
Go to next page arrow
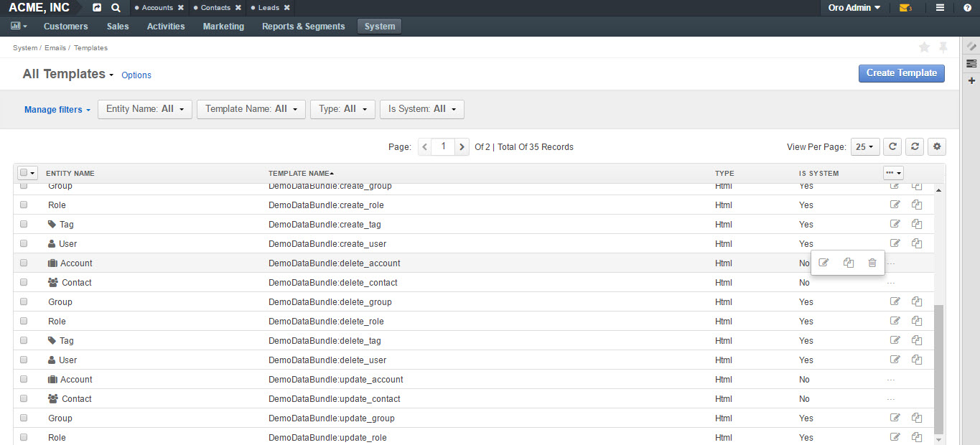[462, 146]
